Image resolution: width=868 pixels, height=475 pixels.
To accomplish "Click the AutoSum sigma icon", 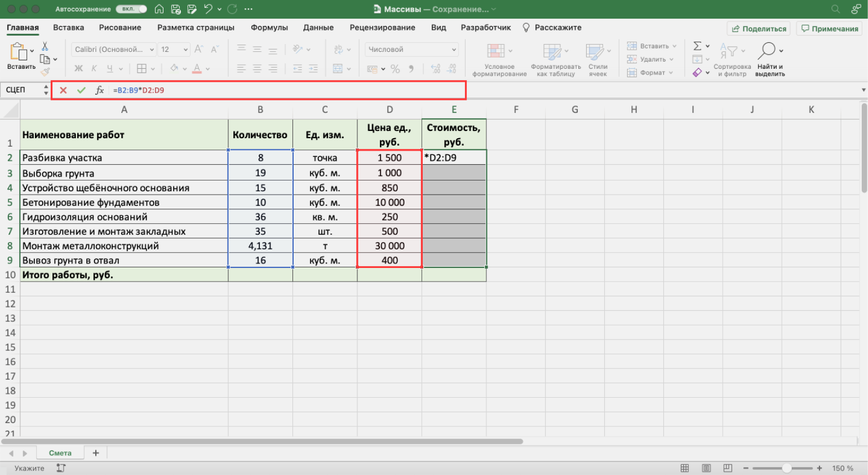I will coord(697,46).
